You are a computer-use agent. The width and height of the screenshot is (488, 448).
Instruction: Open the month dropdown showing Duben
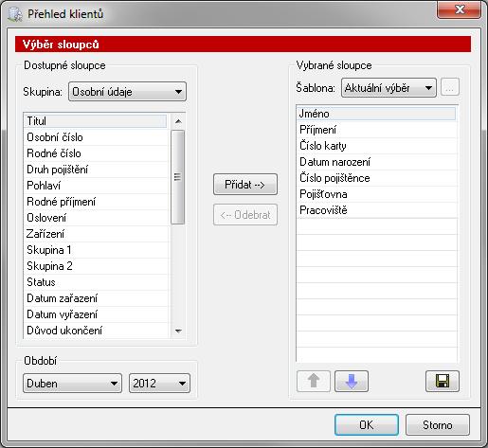pyautogui.click(x=72, y=384)
